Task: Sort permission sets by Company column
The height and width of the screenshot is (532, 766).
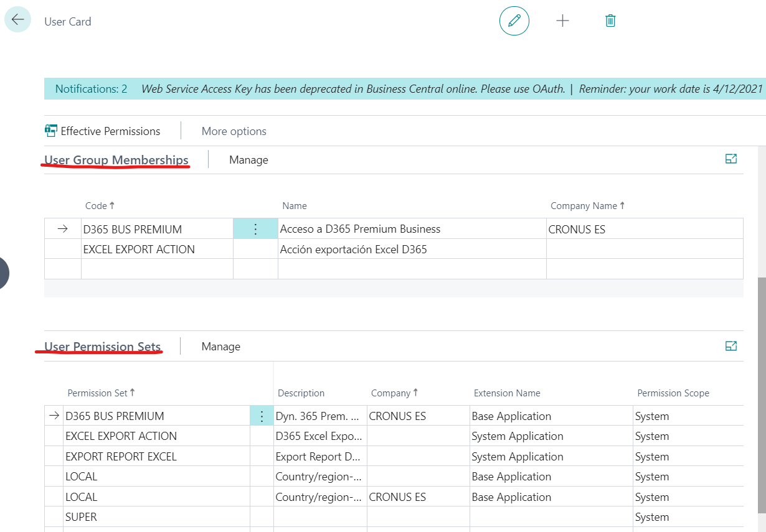Action: click(x=394, y=393)
